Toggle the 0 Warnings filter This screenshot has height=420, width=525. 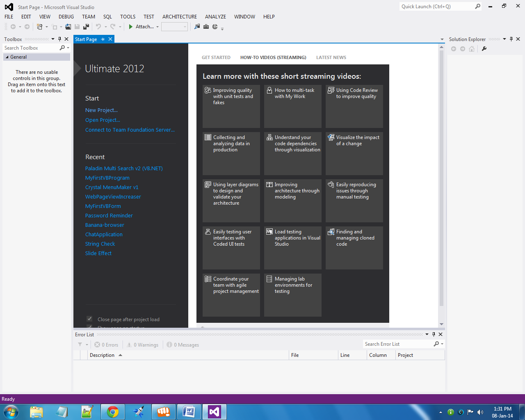[142, 345]
